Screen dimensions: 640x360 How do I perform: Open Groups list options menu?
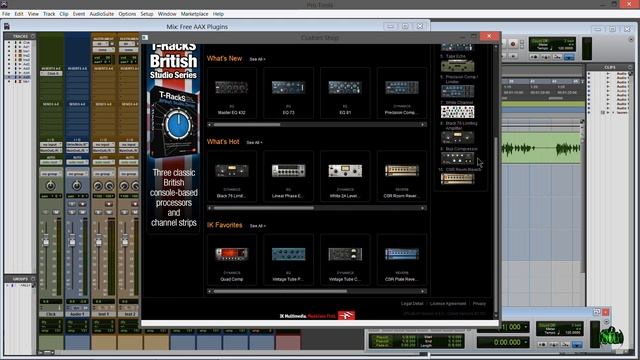pyautogui.click(x=33, y=279)
